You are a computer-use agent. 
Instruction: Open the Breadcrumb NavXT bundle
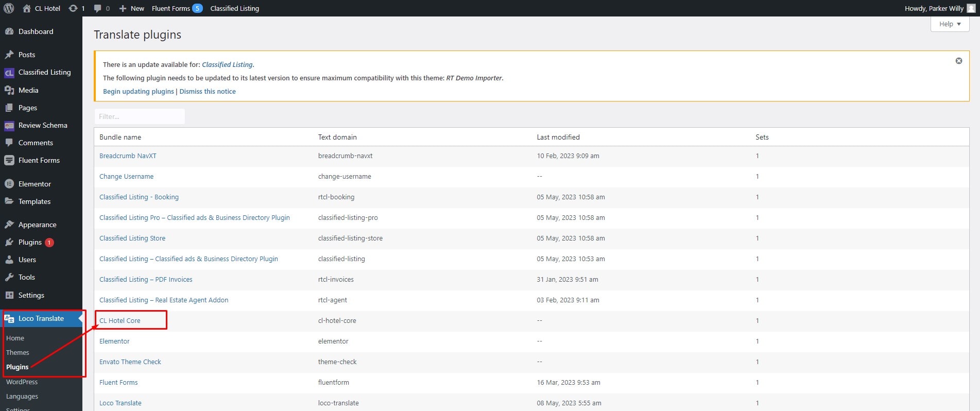click(128, 156)
